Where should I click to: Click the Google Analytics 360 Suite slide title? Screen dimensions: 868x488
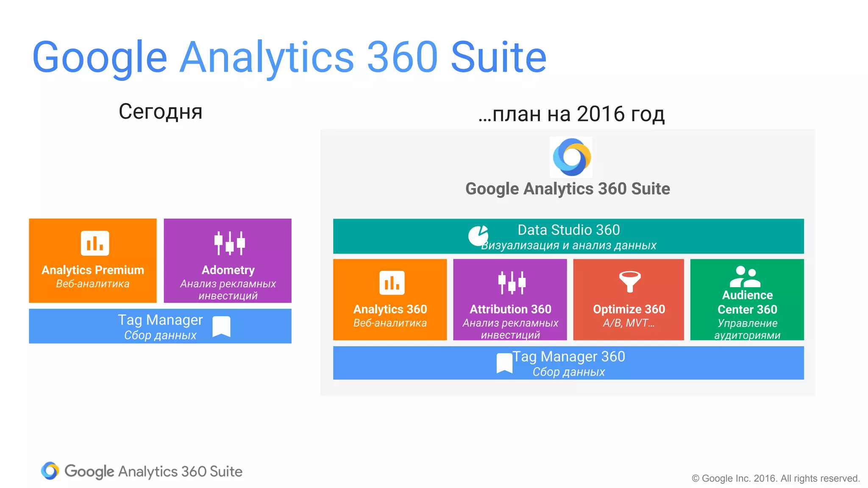tap(289, 57)
